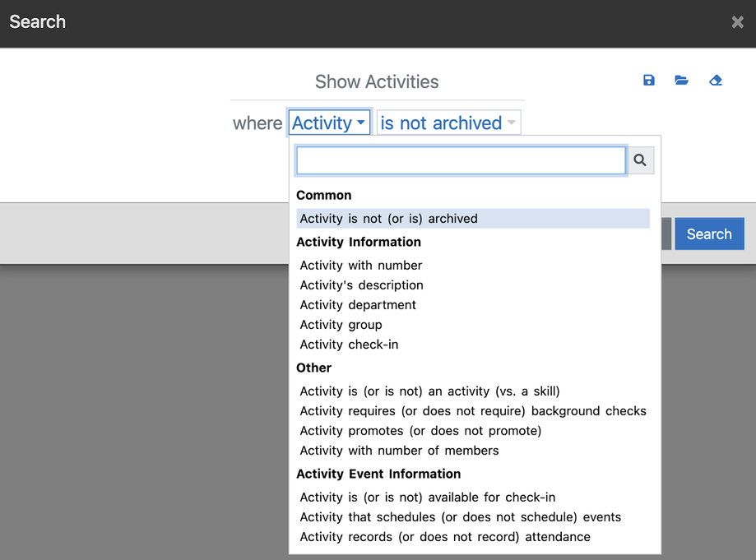Open the 'is not archived' dropdown
The width and height of the screenshot is (756, 560).
coord(448,123)
